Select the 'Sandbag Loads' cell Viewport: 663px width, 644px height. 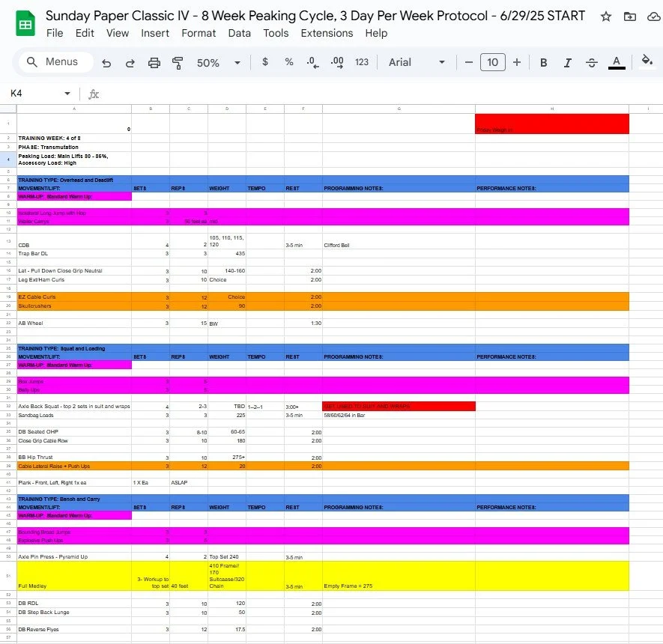(74, 416)
